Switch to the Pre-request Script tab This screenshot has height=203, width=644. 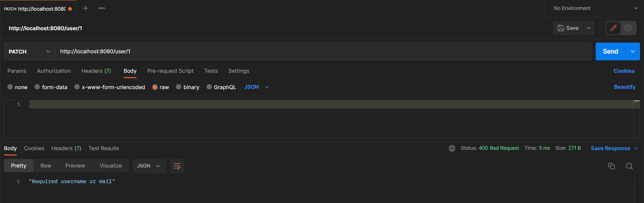tap(170, 71)
